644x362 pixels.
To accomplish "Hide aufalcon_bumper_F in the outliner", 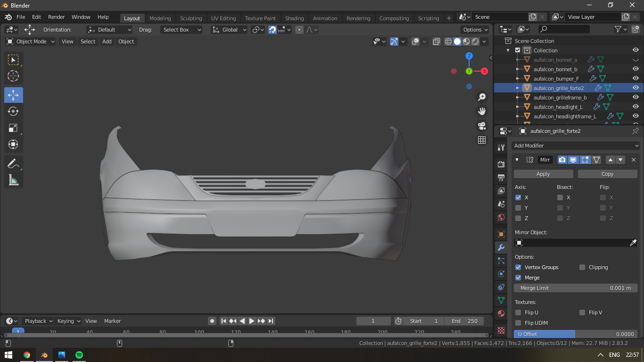I will pyautogui.click(x=636, y=78).
